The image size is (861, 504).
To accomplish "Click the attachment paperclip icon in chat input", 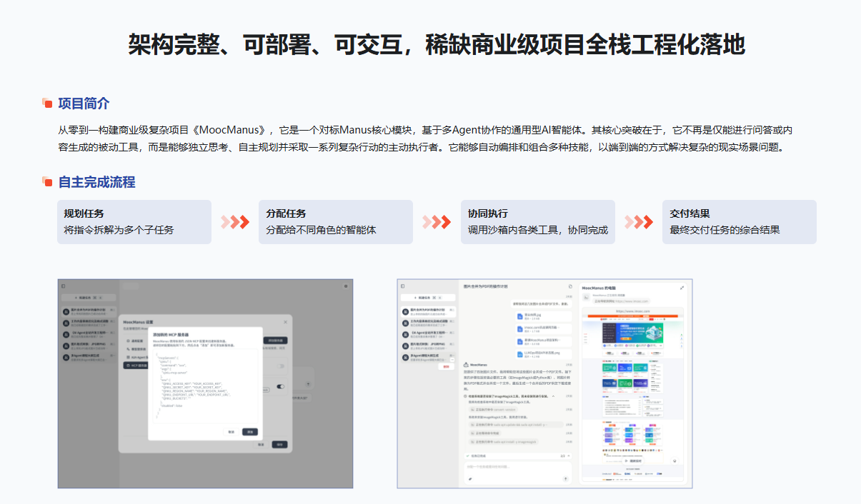I will click(469, 479).
